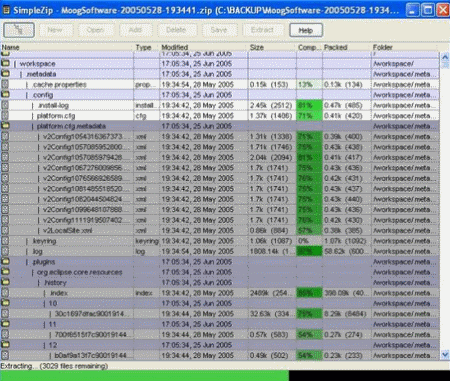Screen dimensions: 450x381
Task: Select the .metadata folder row
Action: [219, 74]
